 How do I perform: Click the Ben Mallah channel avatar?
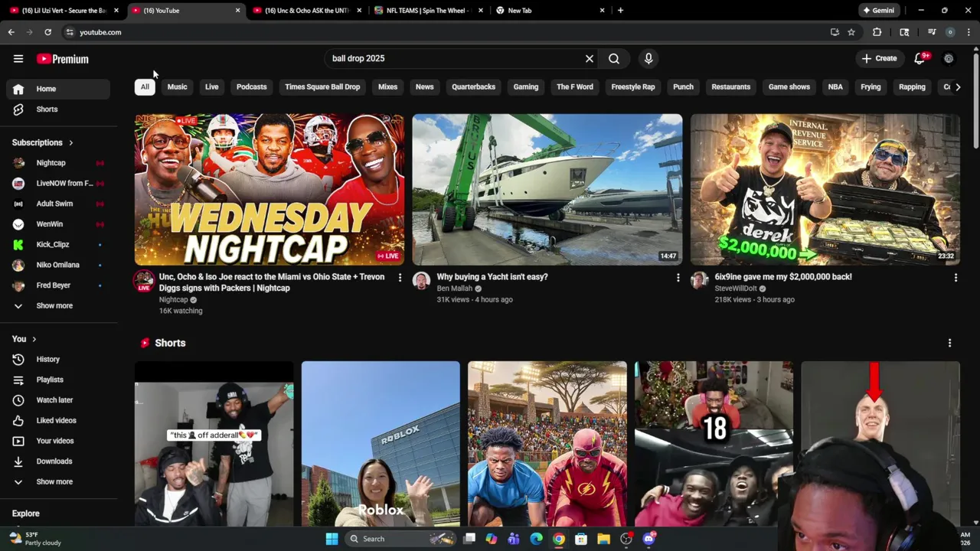click(421, 280)
